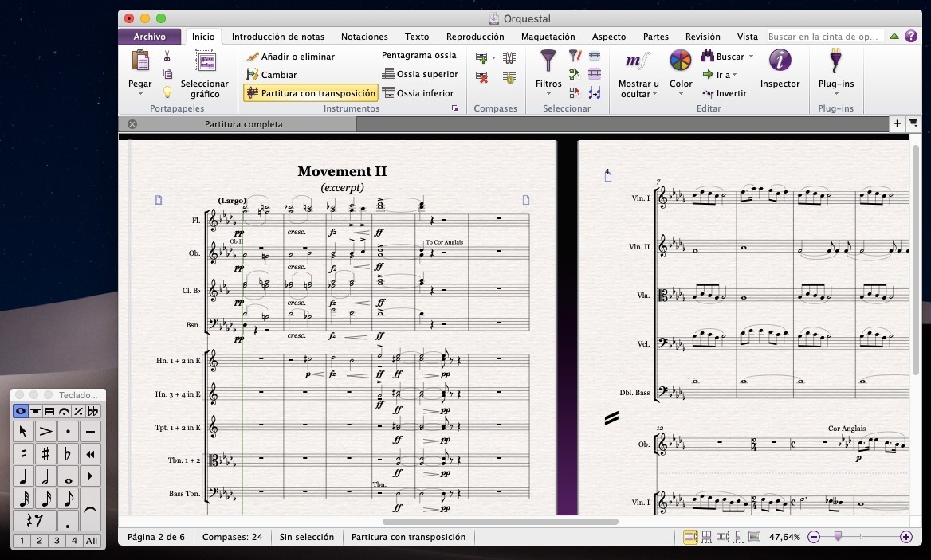
Task: Collapse the ribbon with green arrow
Action: 894,36
